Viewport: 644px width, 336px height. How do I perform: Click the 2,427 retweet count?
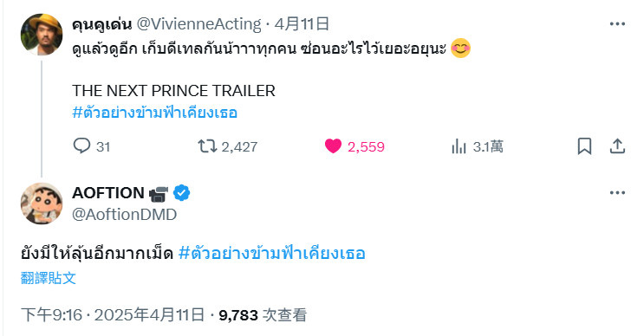click(239, 147)
